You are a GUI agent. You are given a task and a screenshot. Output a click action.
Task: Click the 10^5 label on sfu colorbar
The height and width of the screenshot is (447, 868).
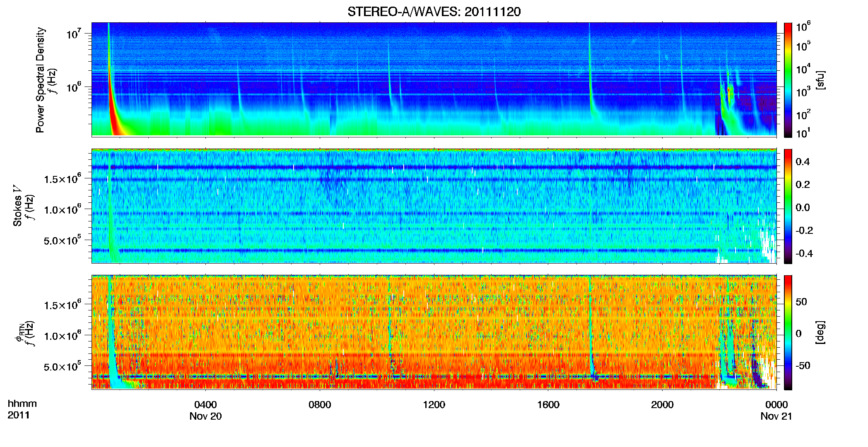803,46
